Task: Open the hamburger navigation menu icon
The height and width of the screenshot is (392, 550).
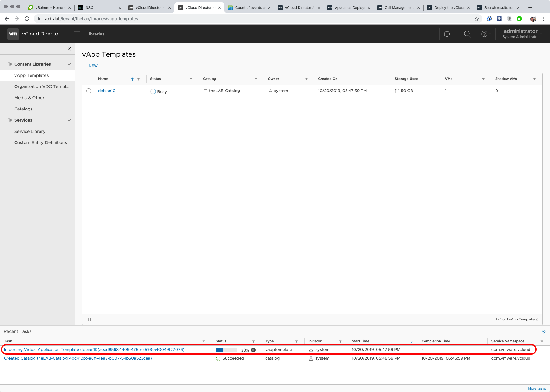Action: 77,34
